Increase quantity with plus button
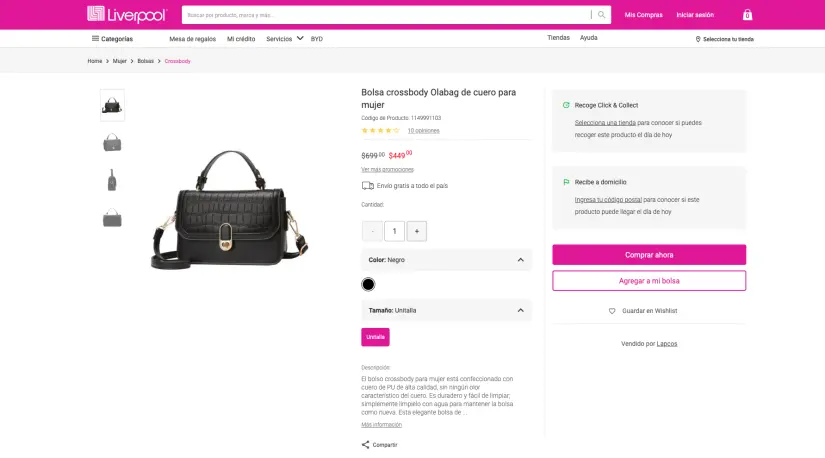 (417, 231)
